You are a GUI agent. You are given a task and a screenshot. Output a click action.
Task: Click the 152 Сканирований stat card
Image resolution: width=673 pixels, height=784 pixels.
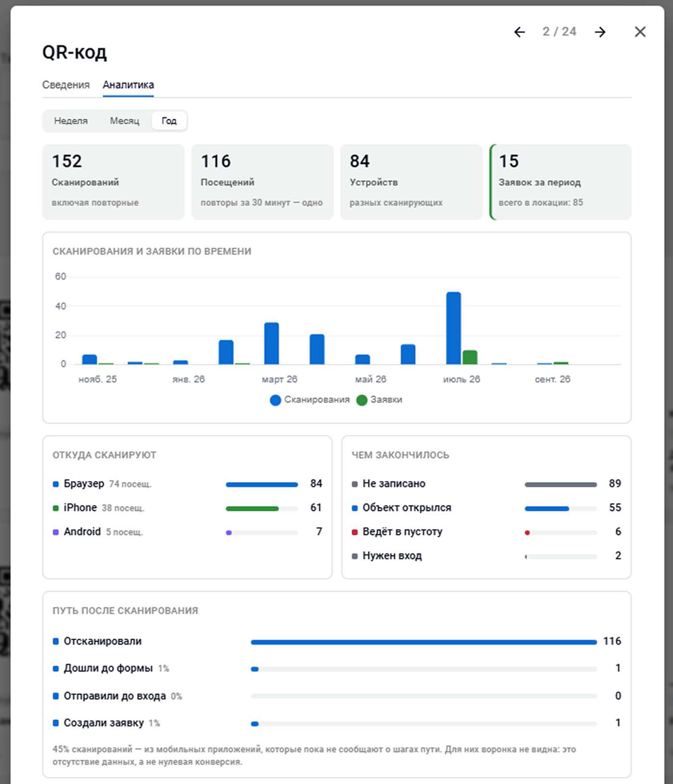[x=113, y=182]
